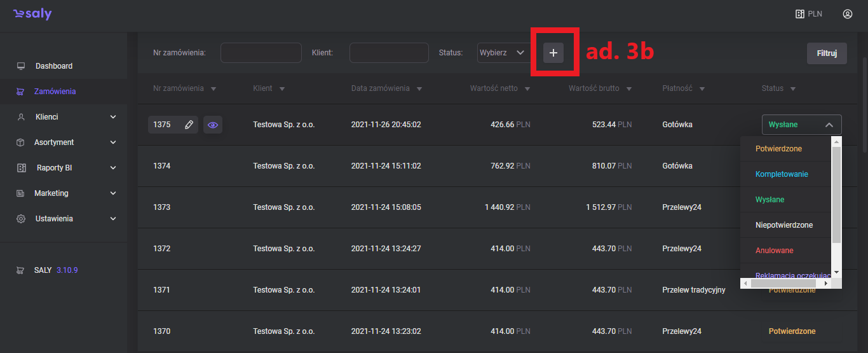
Task: Click the pencil edit icon for order 1375
Action: tap(189, 125)
